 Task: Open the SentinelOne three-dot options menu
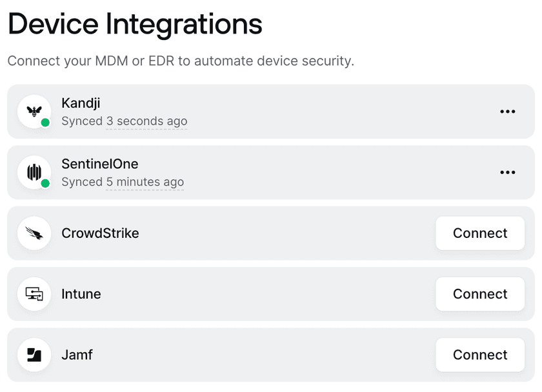(508, 172)
